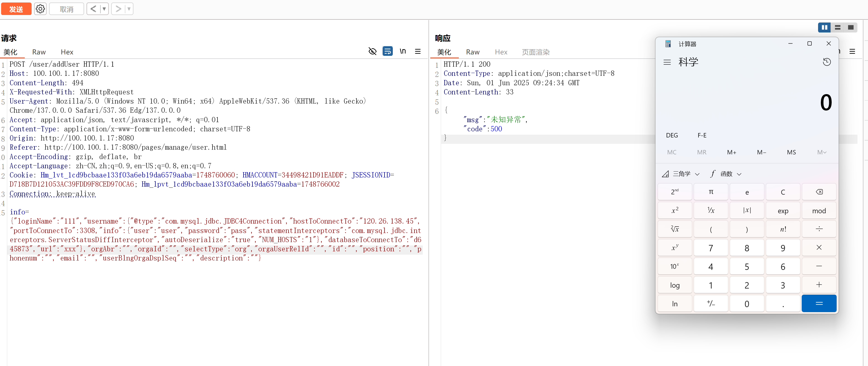
Task: Expand 三角学 trigonometry dropdown in Calculator
Action: (681, 174)
